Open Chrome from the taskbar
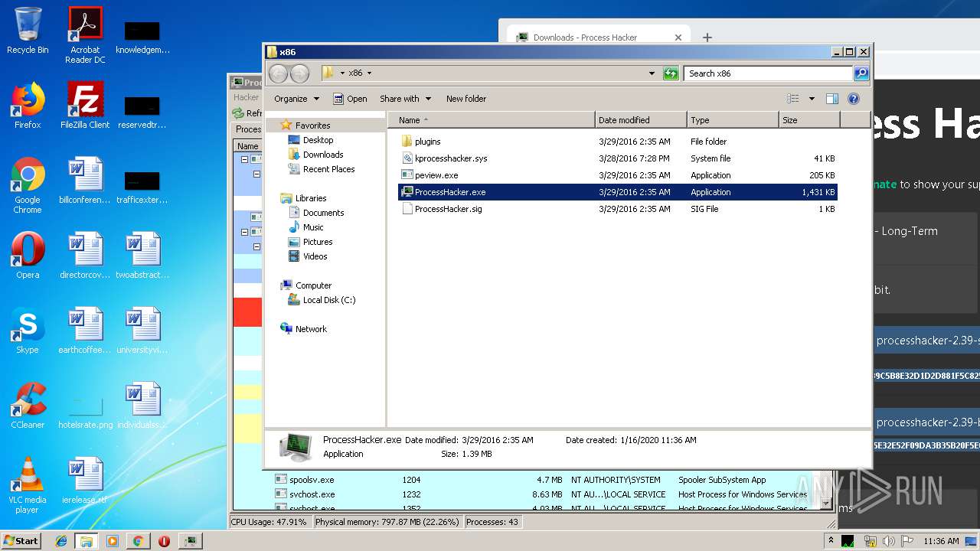The image size is (980, 551). tap(138, 540)
